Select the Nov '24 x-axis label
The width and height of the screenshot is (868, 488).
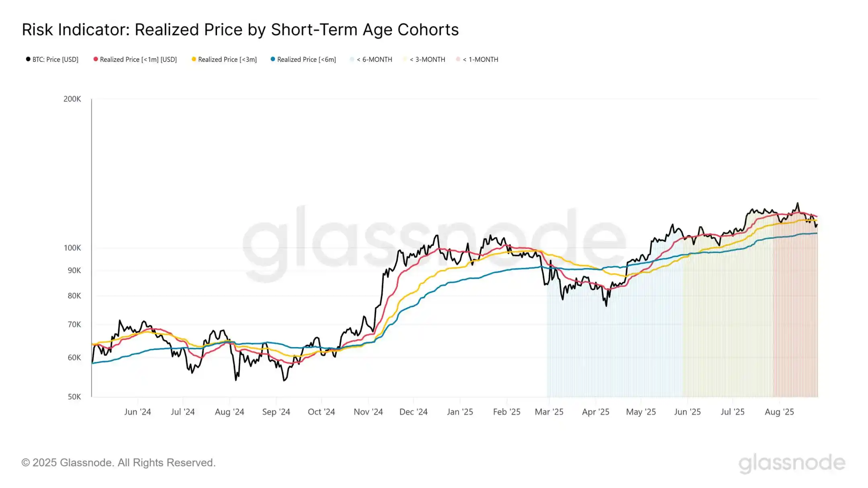(368, 412)
